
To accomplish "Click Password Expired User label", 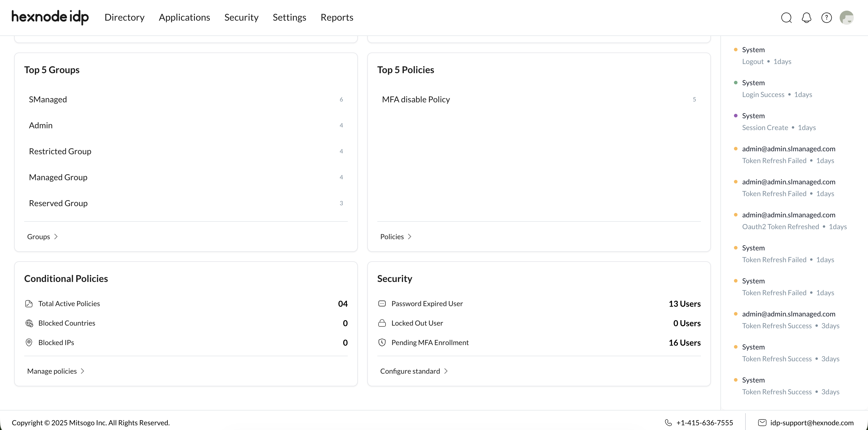I will pyautogui.click(x=427, y=304).
